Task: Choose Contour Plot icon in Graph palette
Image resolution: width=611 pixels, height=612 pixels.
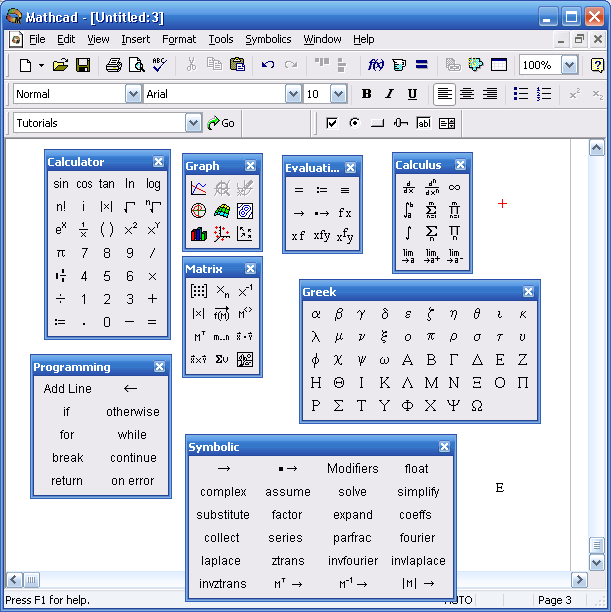Action: coord(245,211)
